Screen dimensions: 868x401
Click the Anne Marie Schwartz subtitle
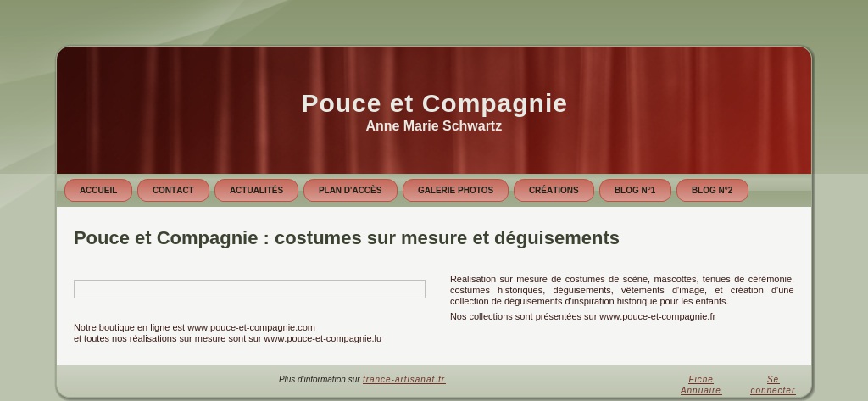(x=434, y=126)
